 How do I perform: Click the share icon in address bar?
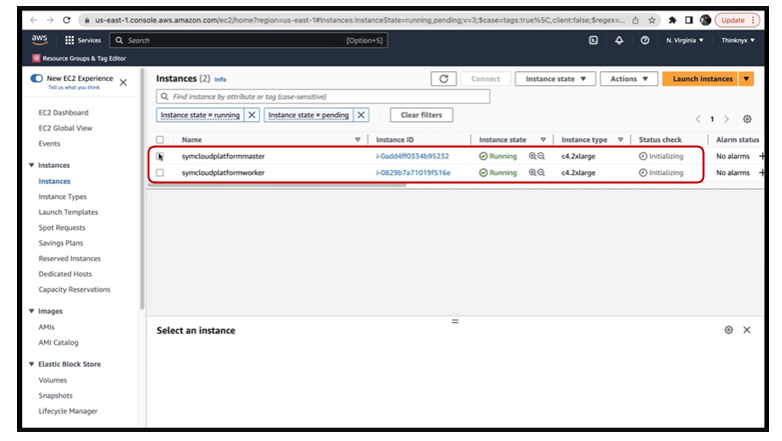click(x=635, y=20)
